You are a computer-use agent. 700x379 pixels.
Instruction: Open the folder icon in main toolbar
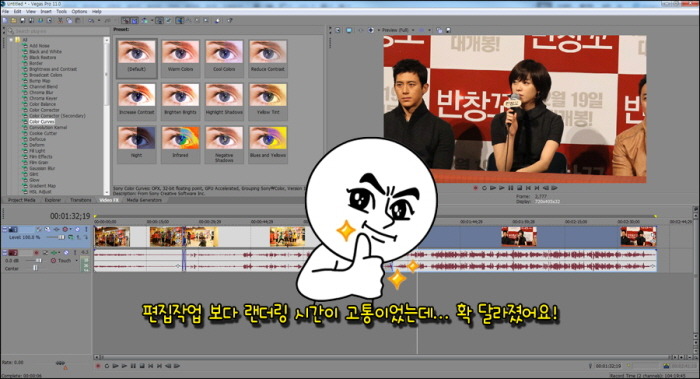pyautogui.click(x=13, y=21)
